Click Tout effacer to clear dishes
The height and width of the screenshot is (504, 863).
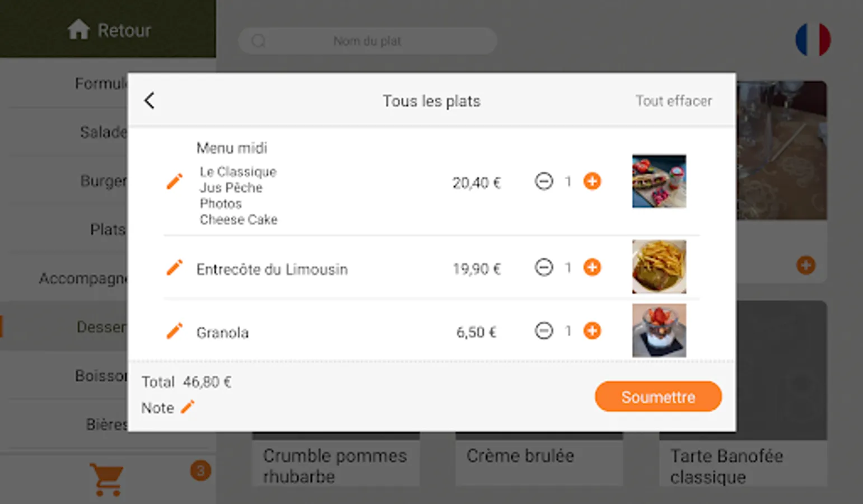point(673,101)
